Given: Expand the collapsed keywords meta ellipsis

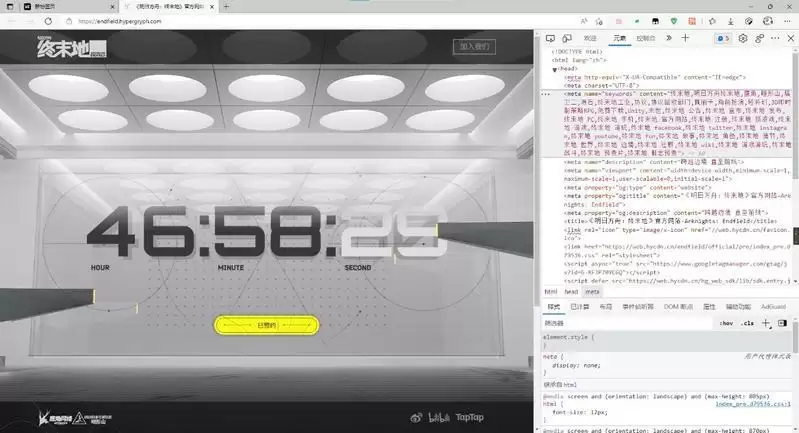Looking at the screenshot, I should 545,92.
